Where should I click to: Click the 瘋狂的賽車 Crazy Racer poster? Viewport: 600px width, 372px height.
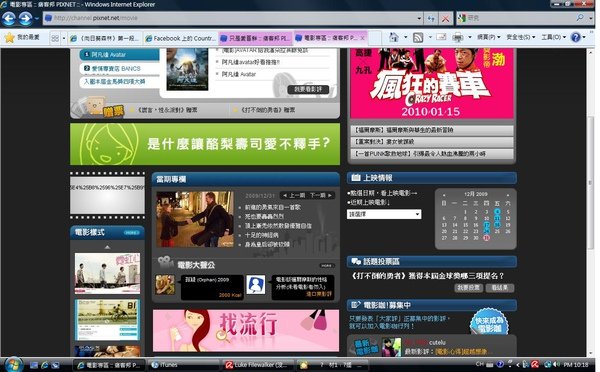point(432,83)
